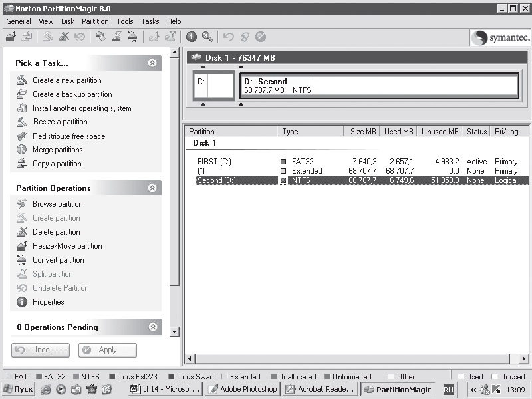Open the Tools menu
This screenshot has width=532, height=399.
point(125,21)
